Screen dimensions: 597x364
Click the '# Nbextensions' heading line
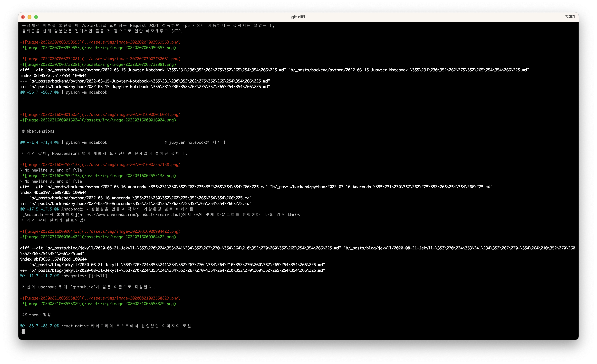click(x=38, y=131)
